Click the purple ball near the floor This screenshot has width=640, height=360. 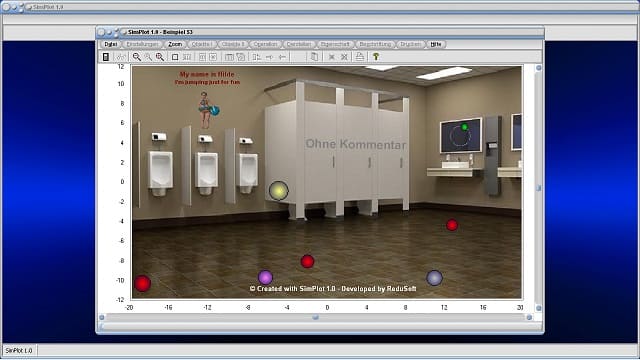265,278
